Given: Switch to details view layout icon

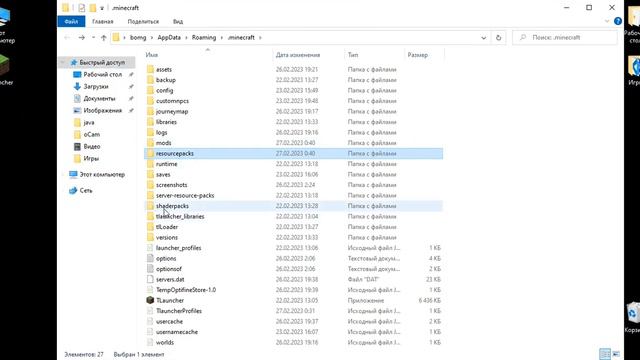Looking at the screenshot, I should coord(605,354).
